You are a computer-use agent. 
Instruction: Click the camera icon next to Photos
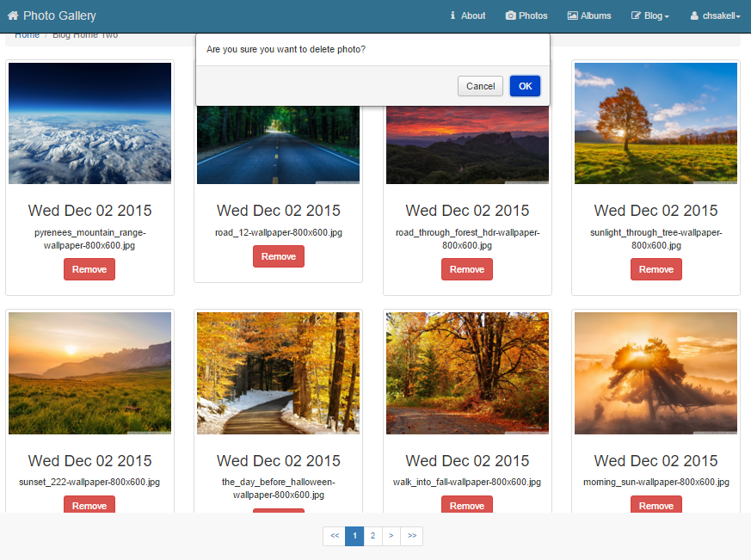(510, 15)
